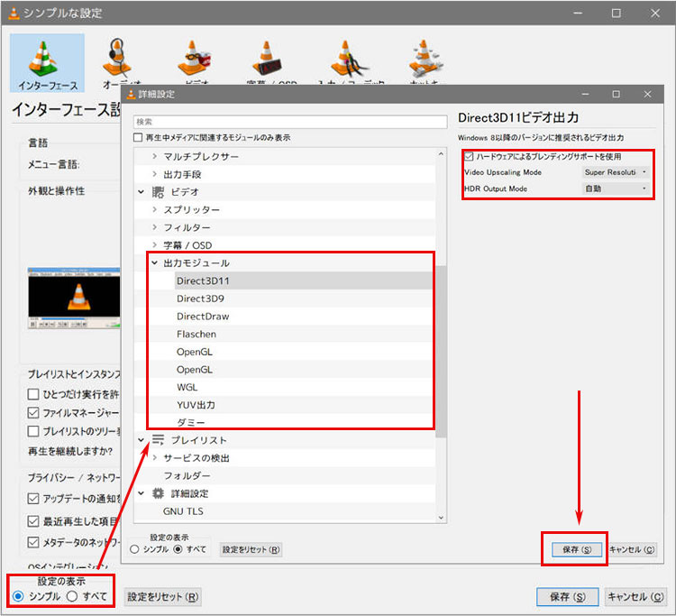The height and width of the screenshot is (616, 676).
Task: Select シンプル radio in シンプルな設定 window
Action: [18, 596]
